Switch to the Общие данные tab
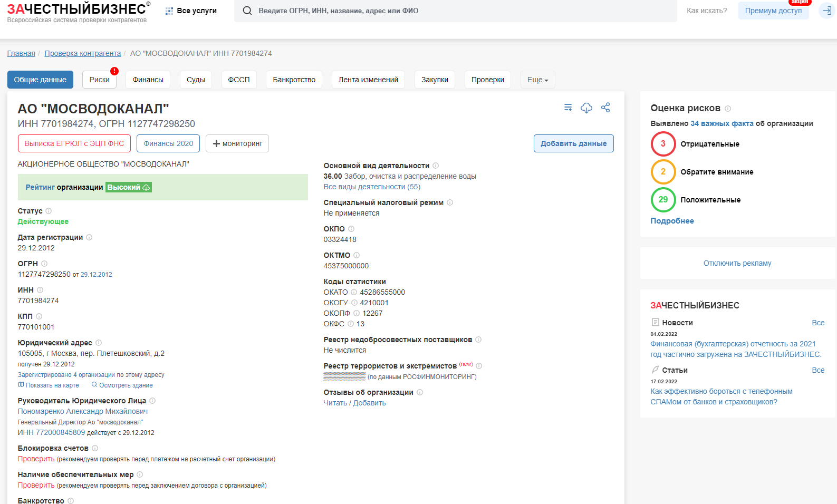 pos(41,80)
